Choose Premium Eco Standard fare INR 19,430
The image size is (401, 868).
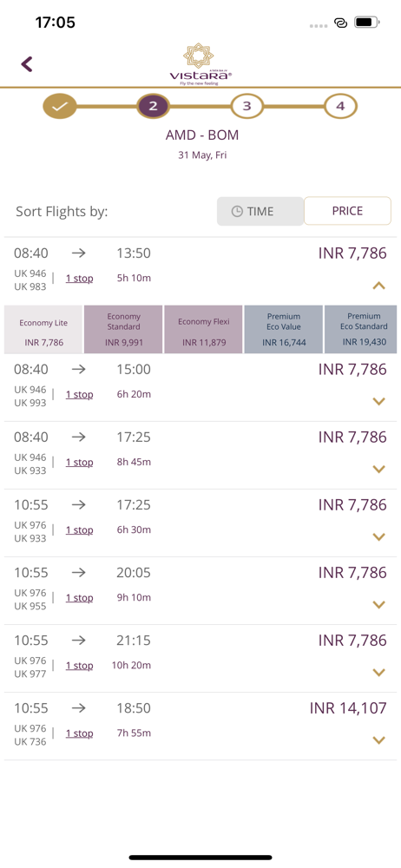(360, 329)
